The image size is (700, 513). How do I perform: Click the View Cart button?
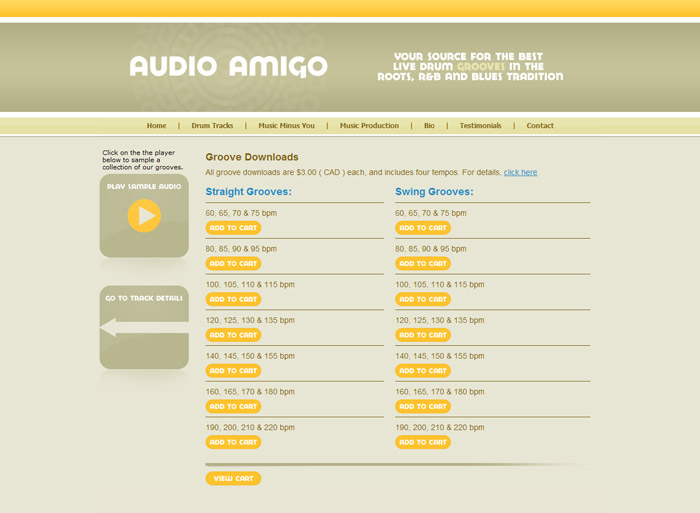coord(233,478)
